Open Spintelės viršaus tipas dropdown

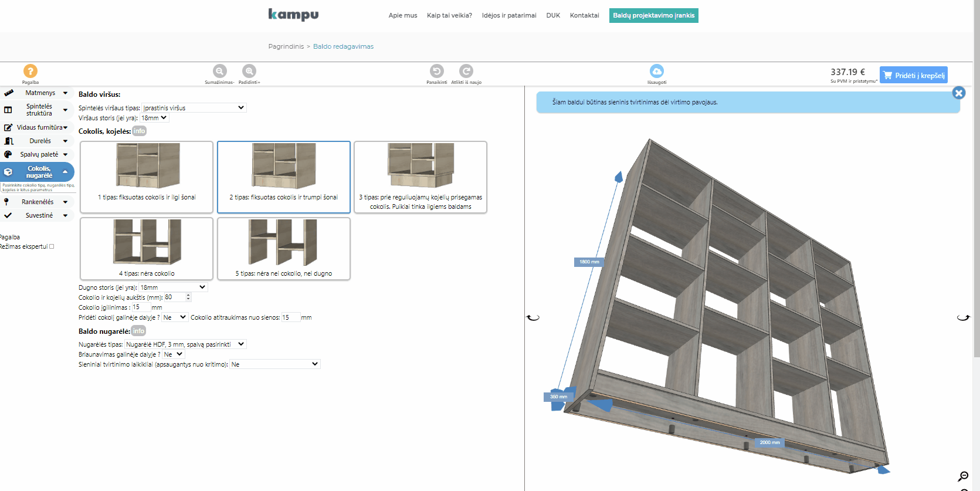(194, 108)
